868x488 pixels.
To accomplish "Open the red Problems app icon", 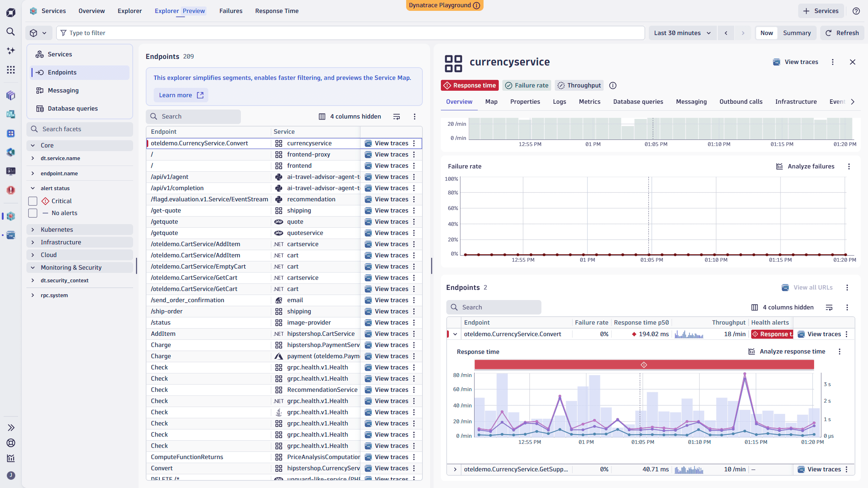I will [11, 190].
